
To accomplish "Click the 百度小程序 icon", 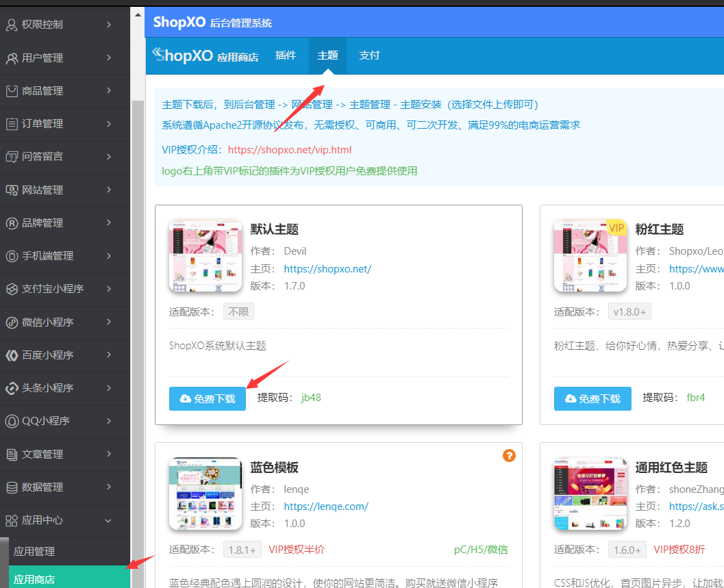I will pos(12,355).
